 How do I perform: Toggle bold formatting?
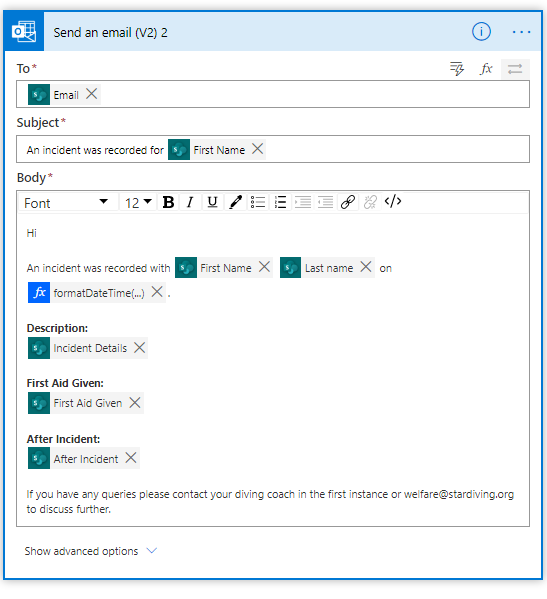pyautogui.click(x=168, y=202)
